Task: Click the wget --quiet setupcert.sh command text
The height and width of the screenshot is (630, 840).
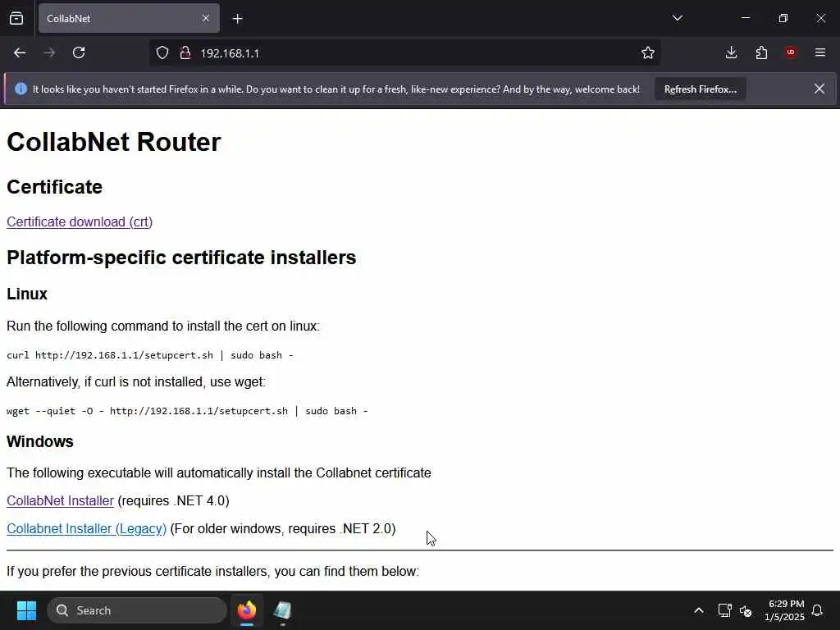Action: [x=187, y=411]
